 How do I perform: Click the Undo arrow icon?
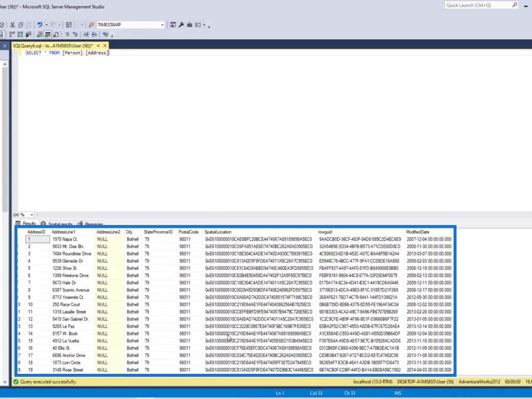[x=40, y=25]
